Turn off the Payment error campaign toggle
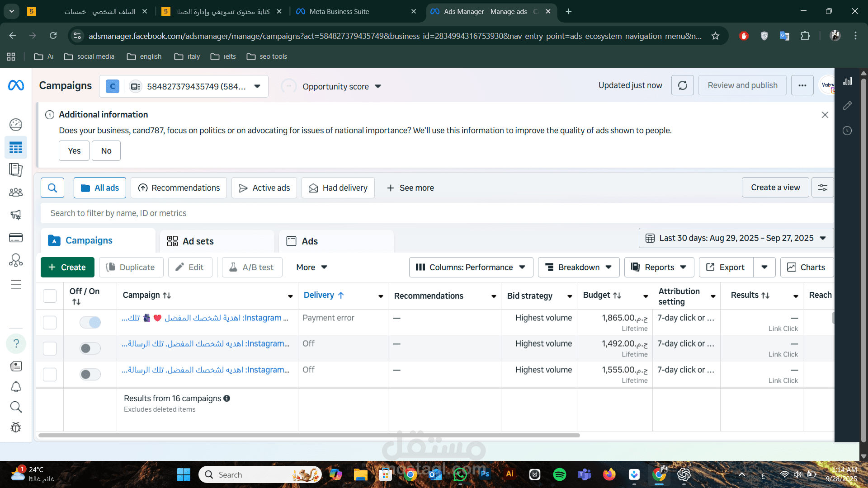The width and height of the screenshot is (868, 488). coord(90,323)
